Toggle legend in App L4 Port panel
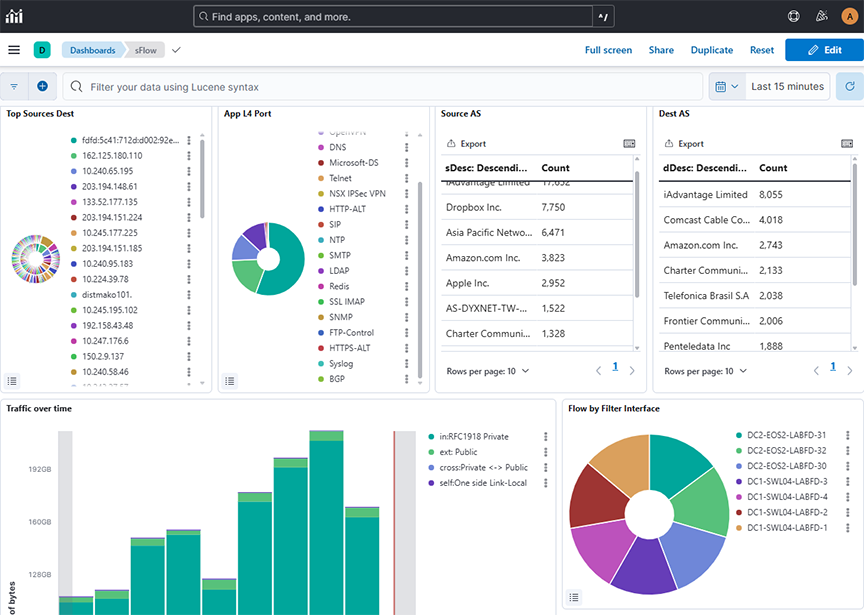Screen dimensions: 864x615 230,381
